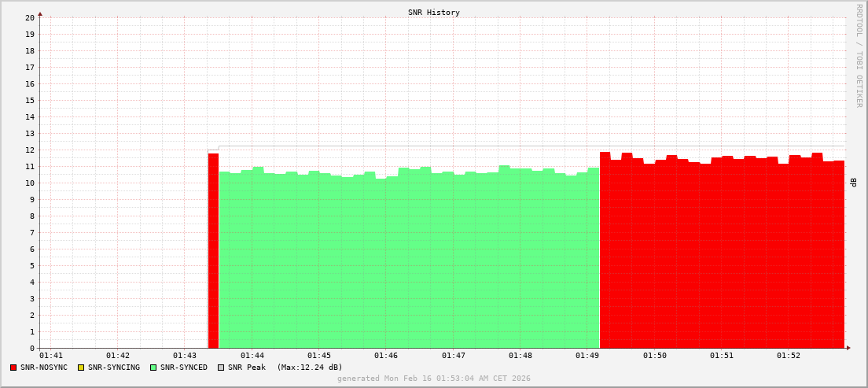
Task: Click the red SNR-NOSYNC legend swatch
Action: tap(13, 368)
